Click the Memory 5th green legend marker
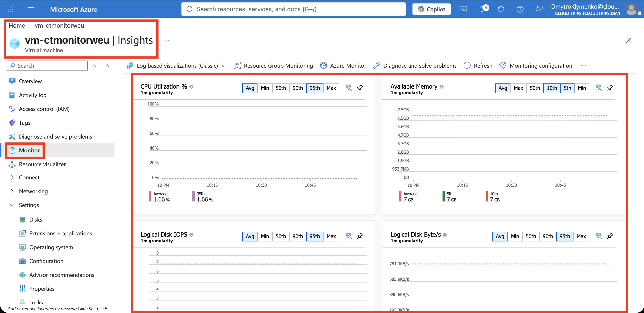Viewport: 644px width, 313px height. [x=444, y=196]
